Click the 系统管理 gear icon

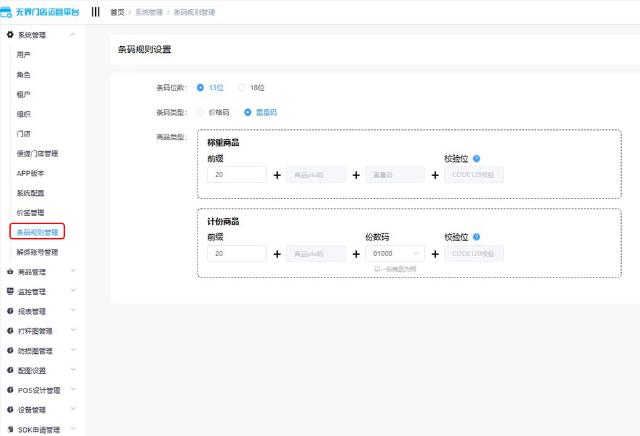pos(10,35)
